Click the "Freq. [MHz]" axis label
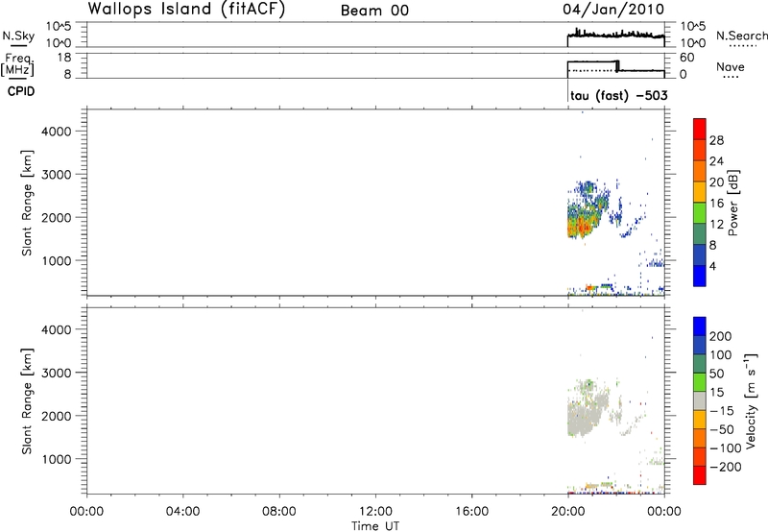The width and height of the screenshot is (768, 532). coord(17,64)
